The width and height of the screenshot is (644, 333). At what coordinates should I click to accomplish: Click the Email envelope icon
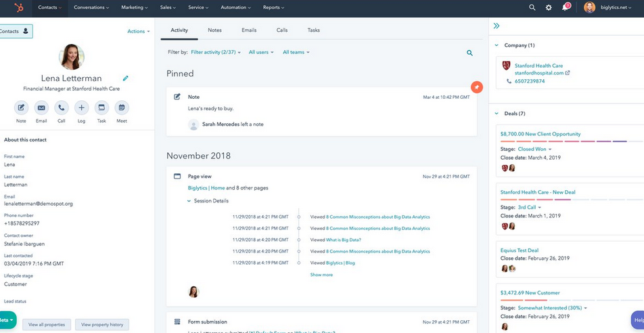[x=41, y=108]
